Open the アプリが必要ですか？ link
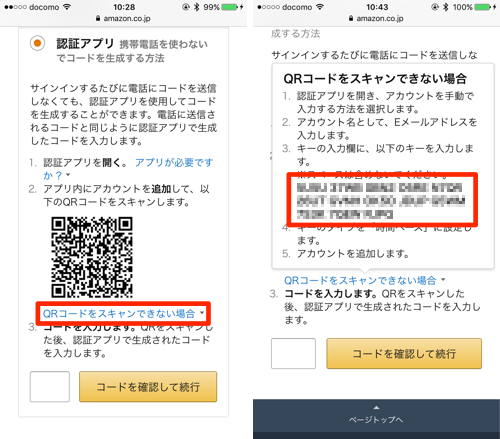The image size is (500, 439). [x=128, y=169]
